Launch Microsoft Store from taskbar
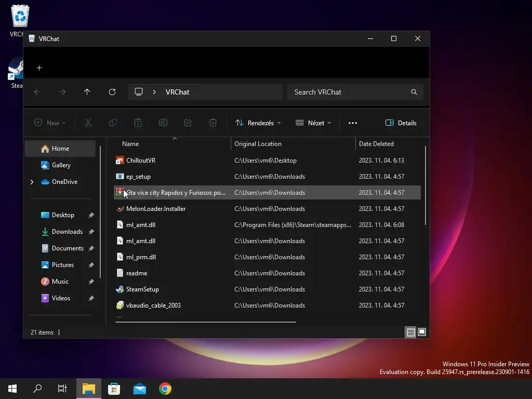The image size is (532, 399). [x=114, y=389]
